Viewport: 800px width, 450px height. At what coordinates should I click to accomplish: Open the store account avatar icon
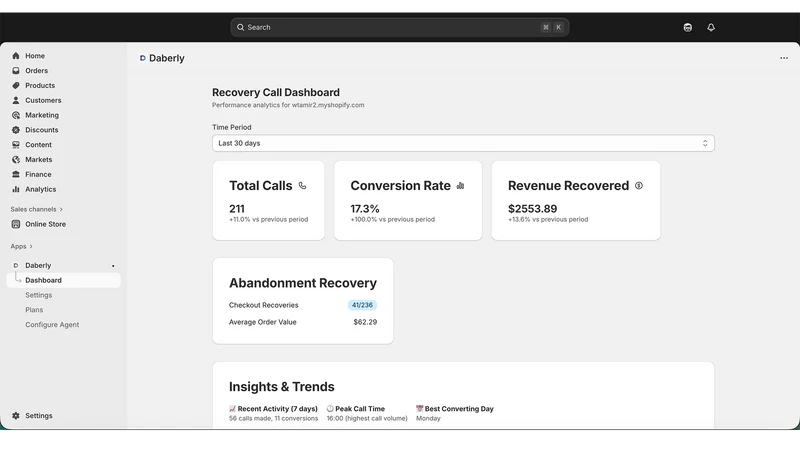click(688, 27)
